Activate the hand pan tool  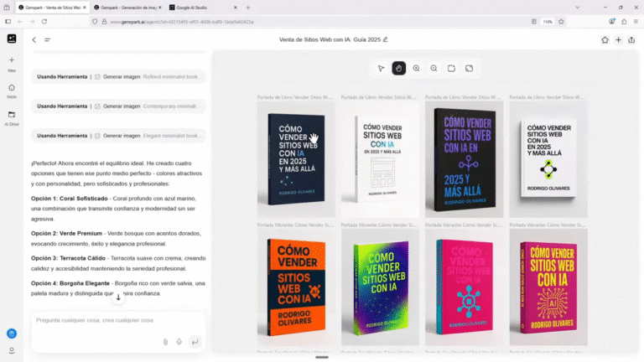click(399, 69)
